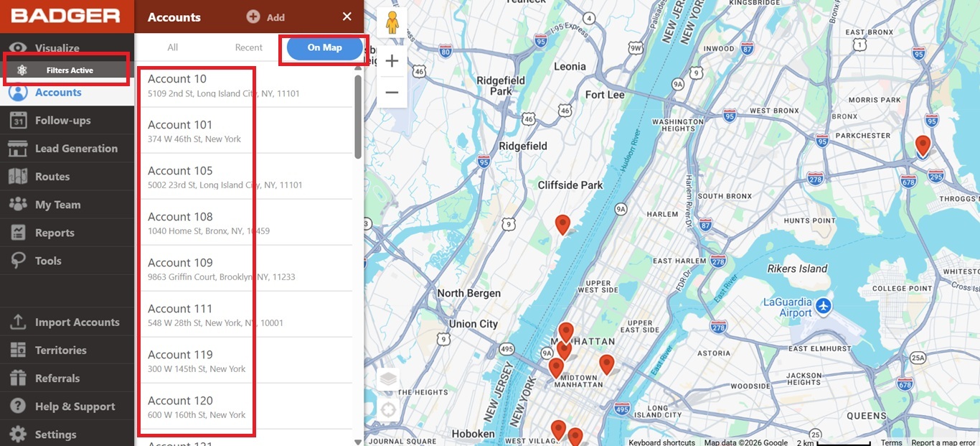This screenshot has height=446, width=980.
Task: Switch to the Recent tab
Action: point(249,47)
